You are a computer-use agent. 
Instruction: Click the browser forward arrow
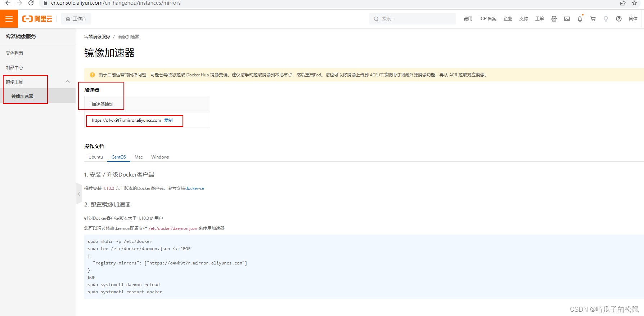pyautogui.click(x=19, y=3)
